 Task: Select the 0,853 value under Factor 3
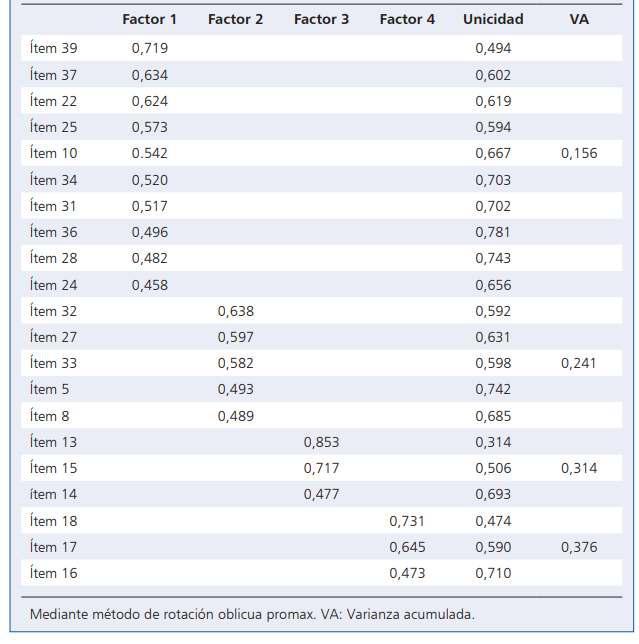pos(321,442)
